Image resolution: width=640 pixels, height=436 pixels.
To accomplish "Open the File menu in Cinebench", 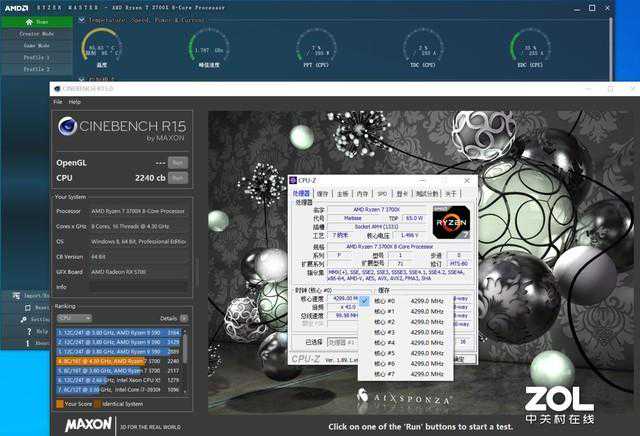I will pyautogui.click(x=58, y=102).
